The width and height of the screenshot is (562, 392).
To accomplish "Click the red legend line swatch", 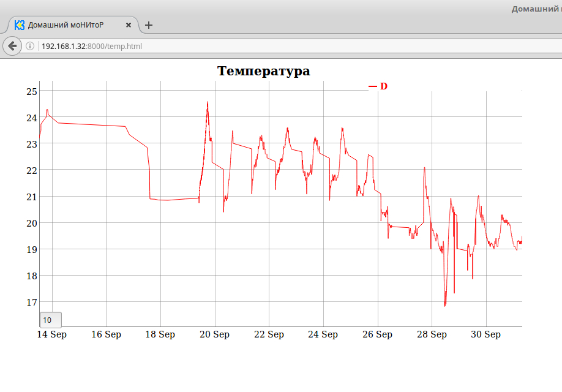I will (x=373, y=86).
